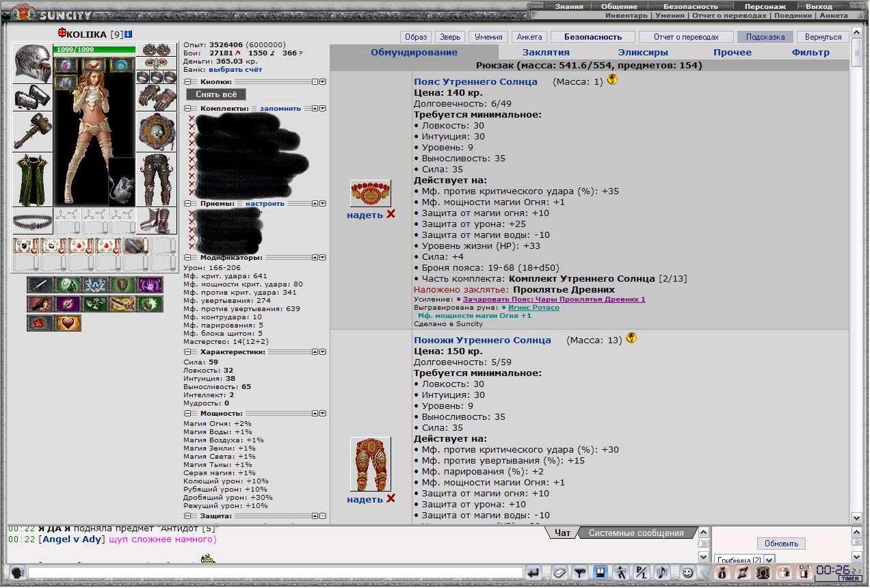870x588 pixels.
Task: Collapse the Защита section
Action: coord(187,516)
